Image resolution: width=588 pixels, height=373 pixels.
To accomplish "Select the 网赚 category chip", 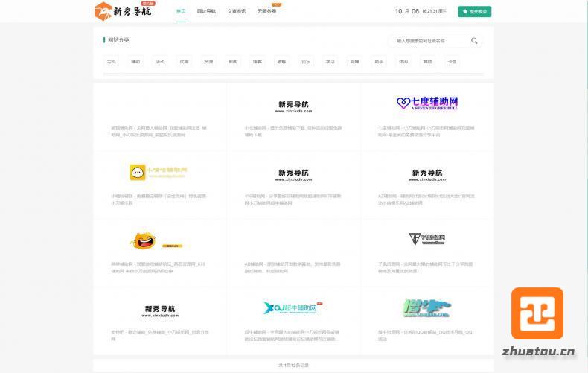I will pyautogui.click(x=355, y=62).
